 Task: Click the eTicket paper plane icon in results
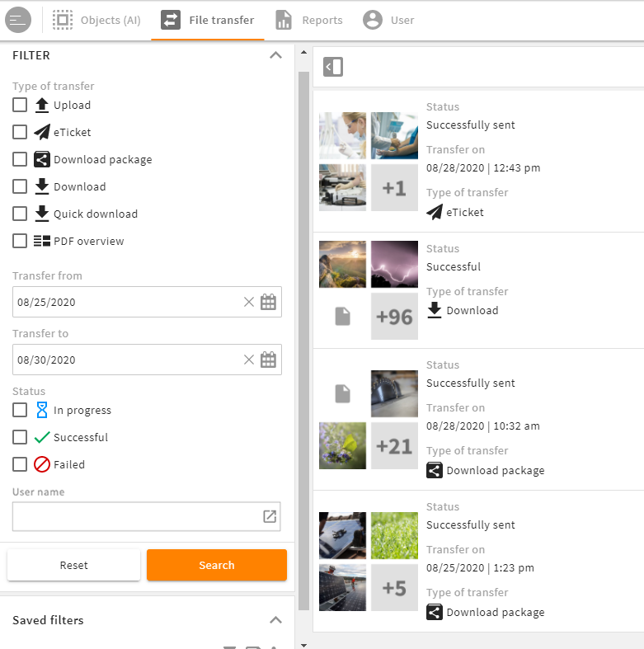coord(435,212)
